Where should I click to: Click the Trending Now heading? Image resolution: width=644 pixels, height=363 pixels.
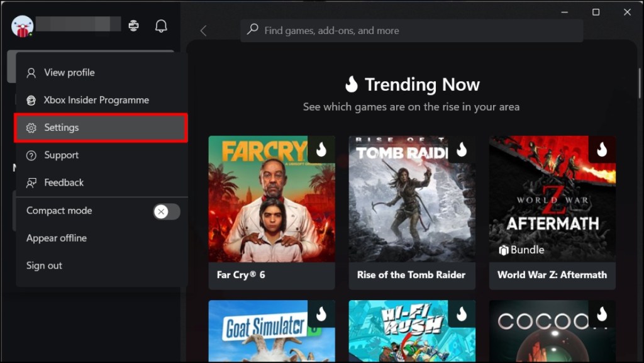click(422, 84)
